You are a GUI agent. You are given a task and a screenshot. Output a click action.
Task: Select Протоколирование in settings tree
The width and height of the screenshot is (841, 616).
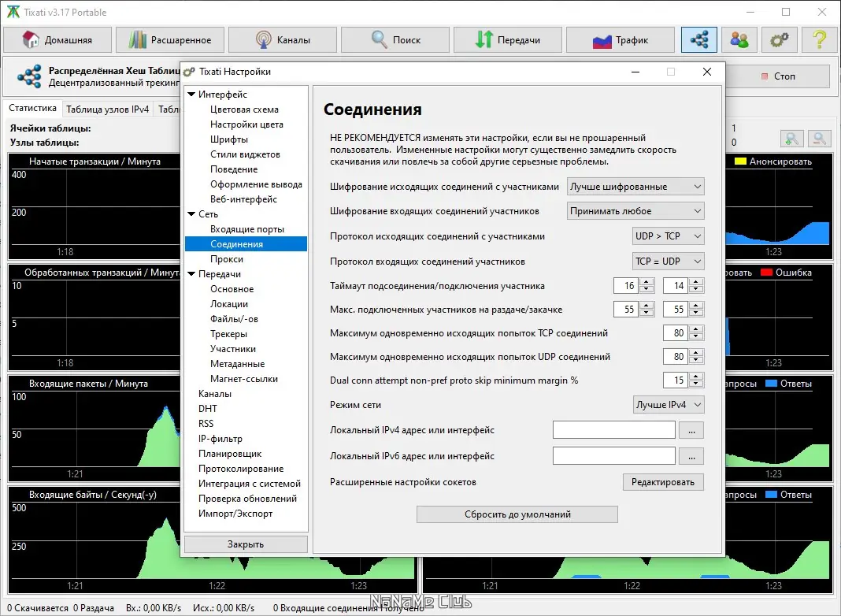pos(241,469)
